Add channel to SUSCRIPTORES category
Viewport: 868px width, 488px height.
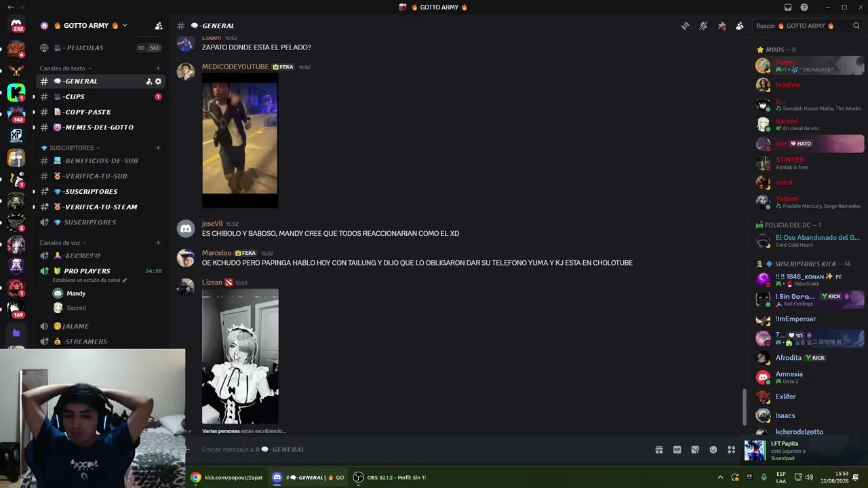tap(158, 148)
